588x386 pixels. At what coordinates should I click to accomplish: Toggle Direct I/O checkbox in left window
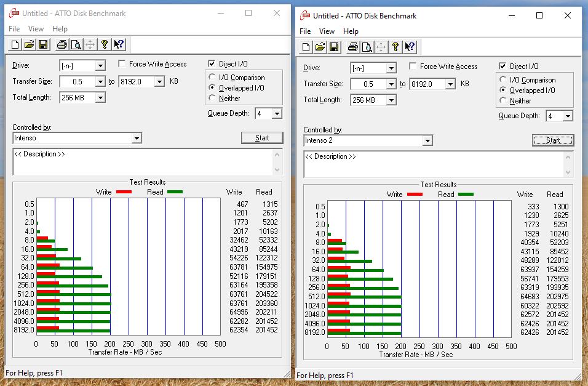[x=212, y=64]
